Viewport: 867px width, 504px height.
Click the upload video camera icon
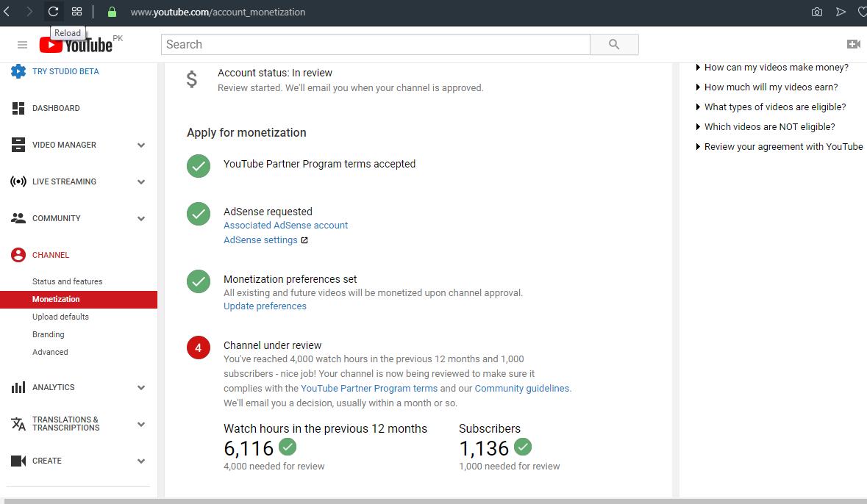coord(853,44)
